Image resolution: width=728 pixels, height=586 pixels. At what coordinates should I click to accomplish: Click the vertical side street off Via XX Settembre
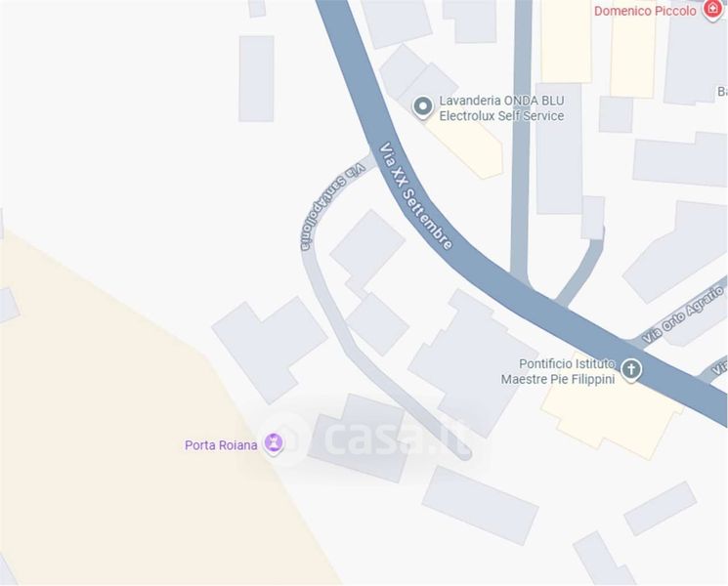click(x=521, y=140)
